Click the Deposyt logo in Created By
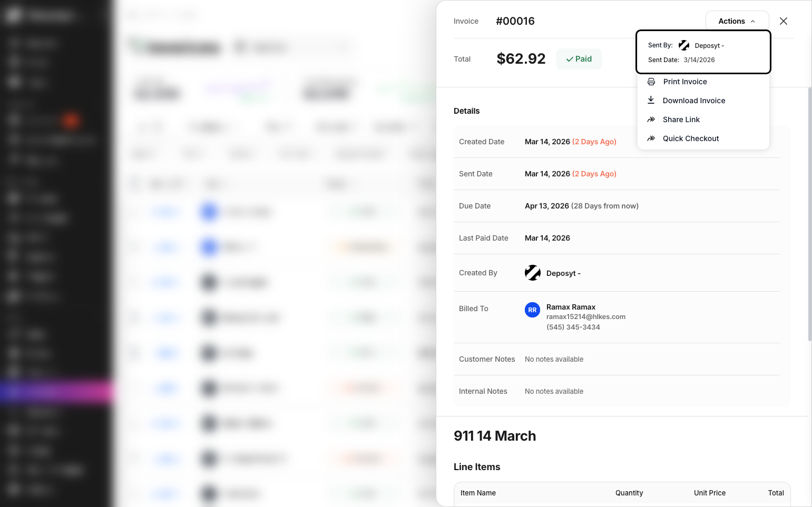812x507 pixels. (533, 273)
